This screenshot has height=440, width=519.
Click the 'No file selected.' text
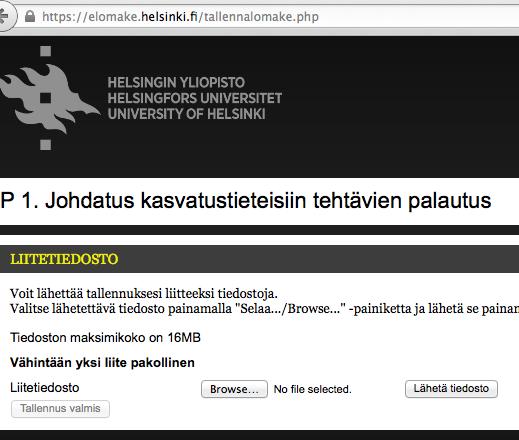pos(313,389)
